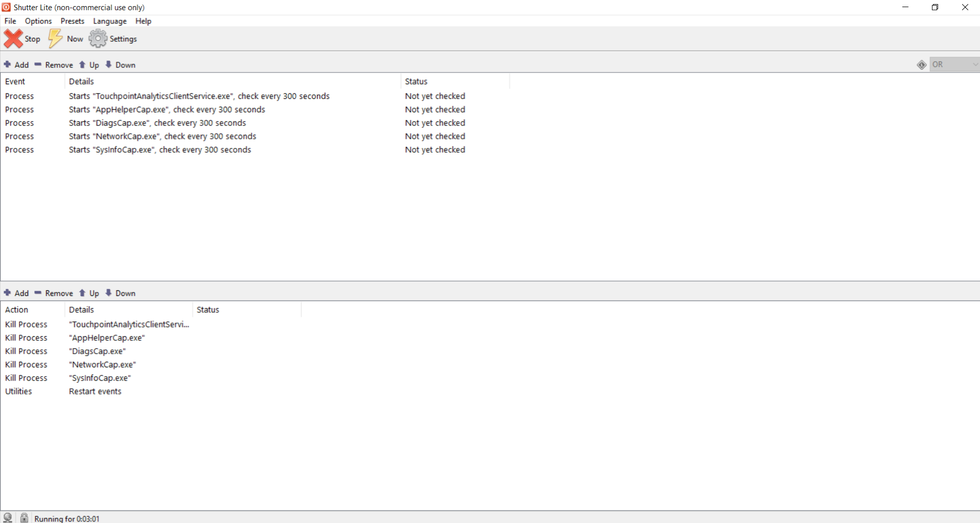
Task: Move event Down with arrow icon
Action: (108, 65)
